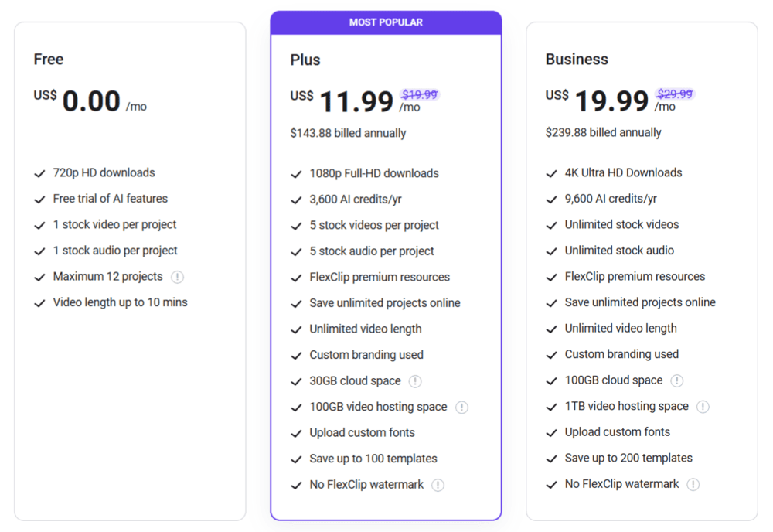Image resolution: width=773 pixels, height=532 pixels.
Task: Click the $29.99 strikethrough price on Business
Action: point(674,94)
